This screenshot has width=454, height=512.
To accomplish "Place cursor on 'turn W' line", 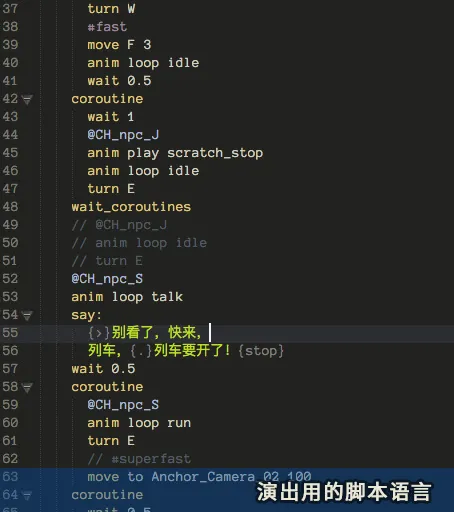I will [x=111, y=9].
